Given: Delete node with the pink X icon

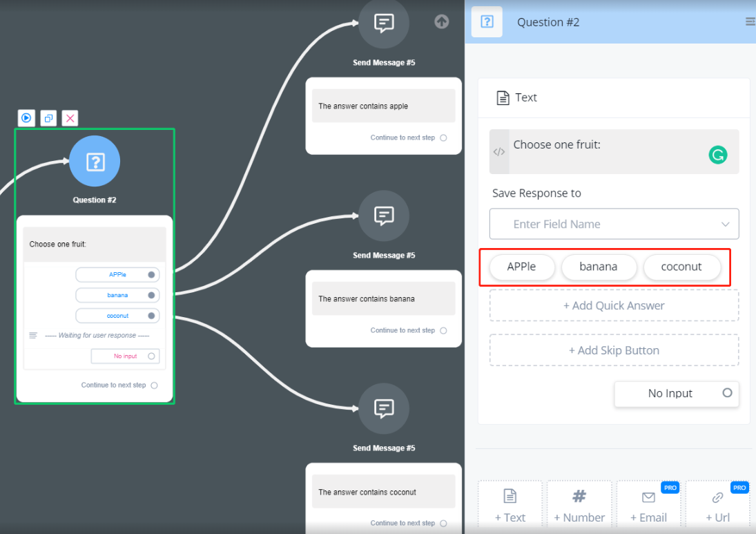Looking at the screenshot, I should [70, 118].
